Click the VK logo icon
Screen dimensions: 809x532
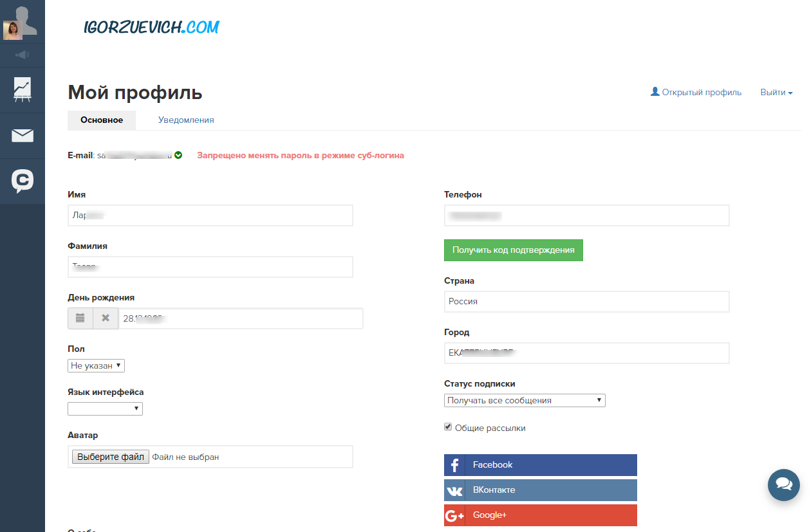(455, 490)
